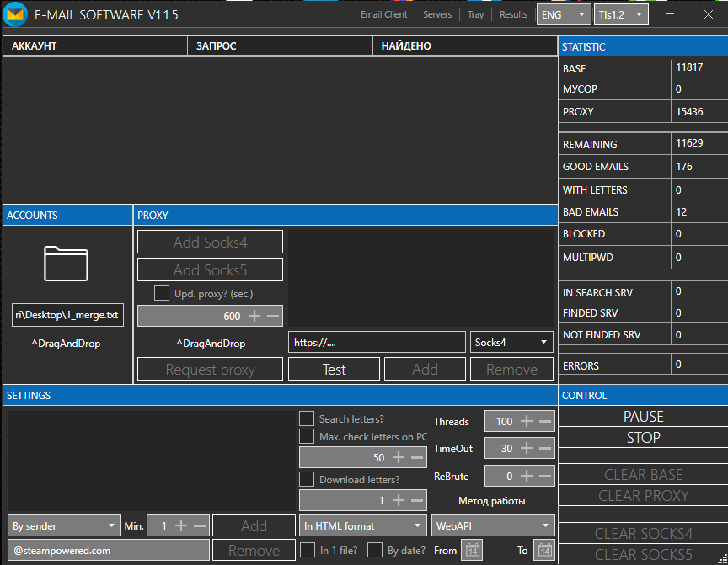Click the proxy Test button
The image size is (728, 565).
pyautogui.click(x=334, y=370)
